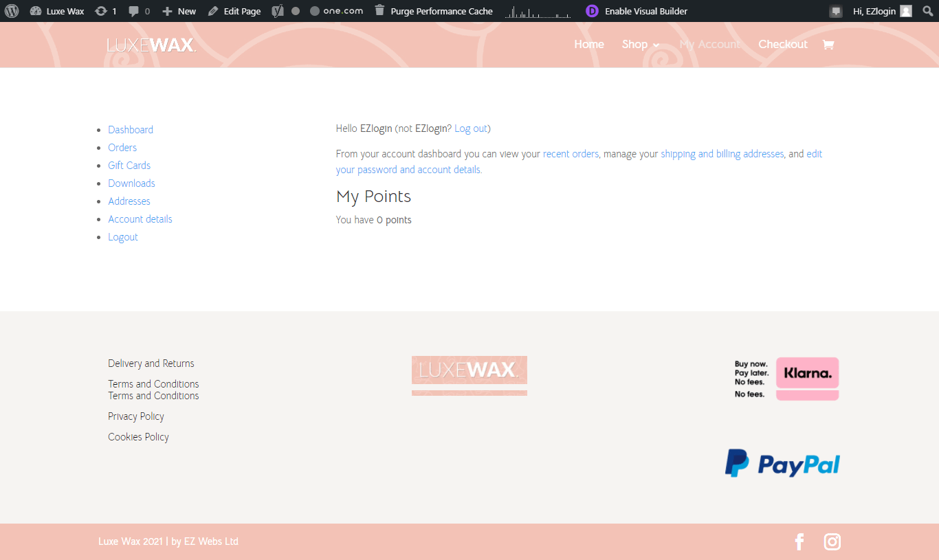939x560 pixels.
Task: Follow the recent orders link
Action: [x=571, y=154]
